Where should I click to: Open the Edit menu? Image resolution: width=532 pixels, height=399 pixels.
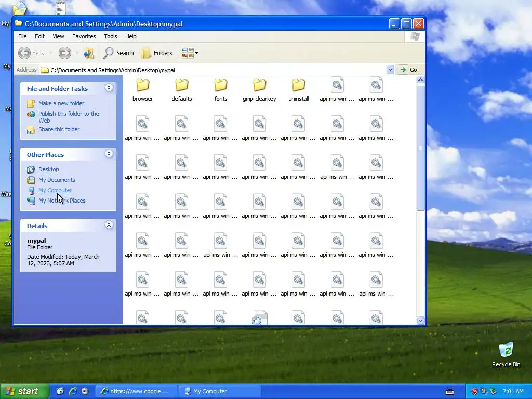[x=39, y=36]
